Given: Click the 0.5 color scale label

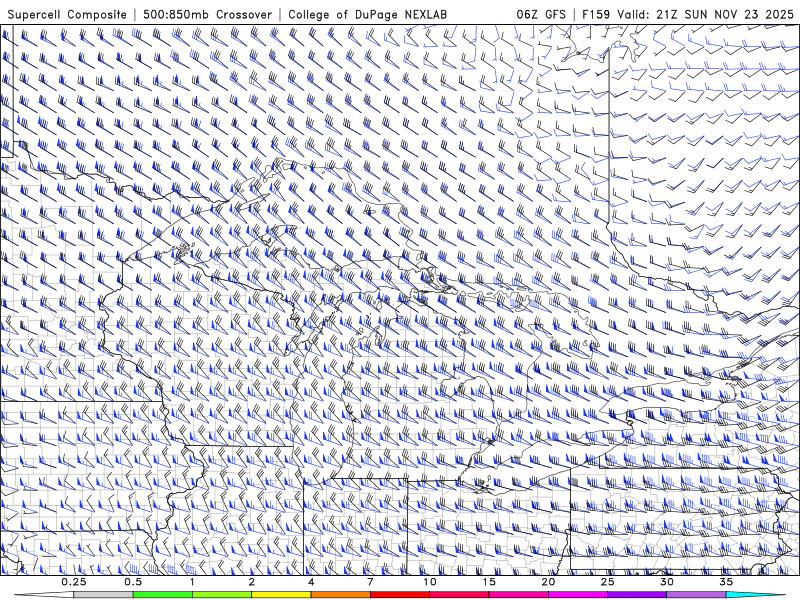Looking at the screenshot, I should [133, 582].
